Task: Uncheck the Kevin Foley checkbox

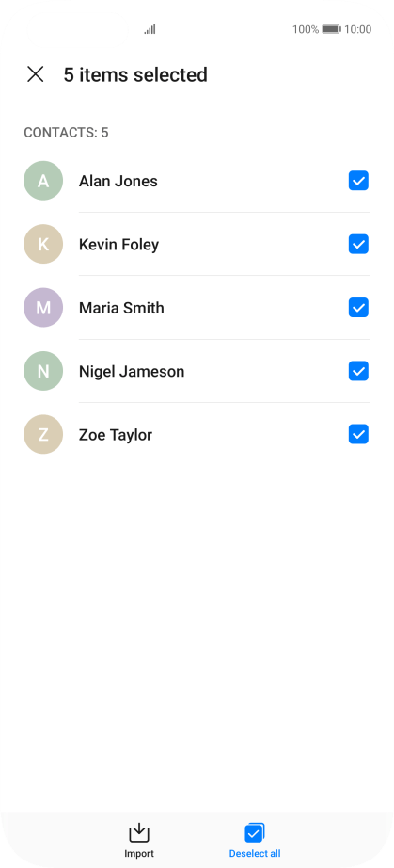Action: [x=358, y=244]
